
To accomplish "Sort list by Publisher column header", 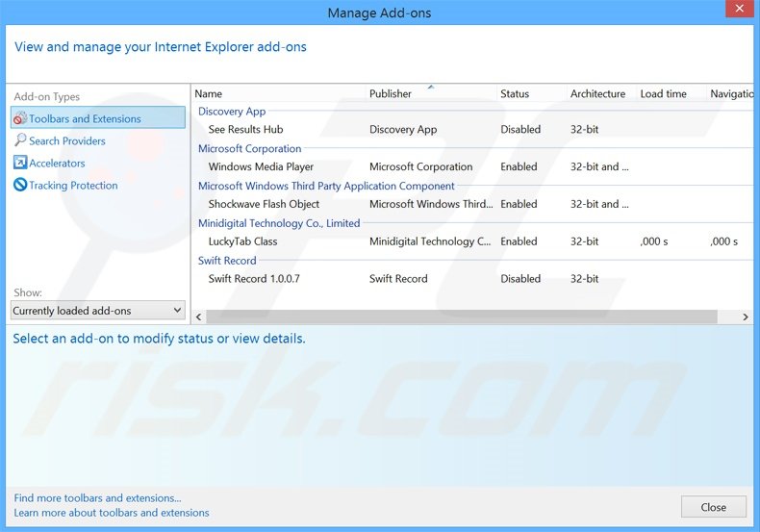I will tap(431, 93).
